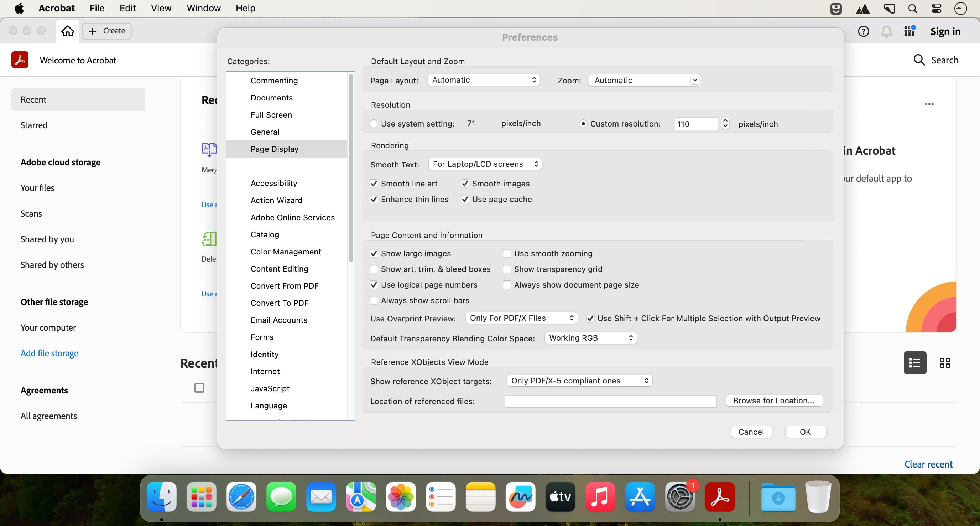Switch to list view of recent files
980x526 pixels.
click(915, 363)
